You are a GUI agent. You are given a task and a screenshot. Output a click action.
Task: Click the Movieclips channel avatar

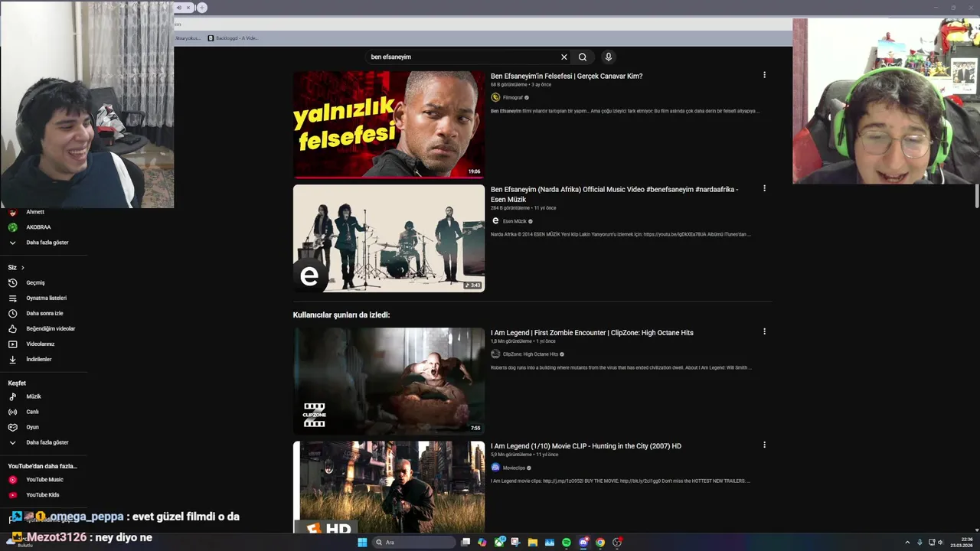(x=495, y=468)
